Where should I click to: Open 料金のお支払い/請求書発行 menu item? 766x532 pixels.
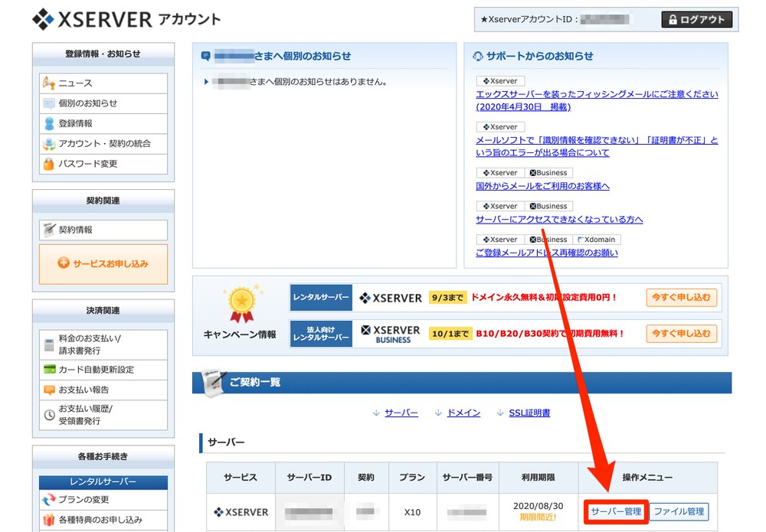103,344
